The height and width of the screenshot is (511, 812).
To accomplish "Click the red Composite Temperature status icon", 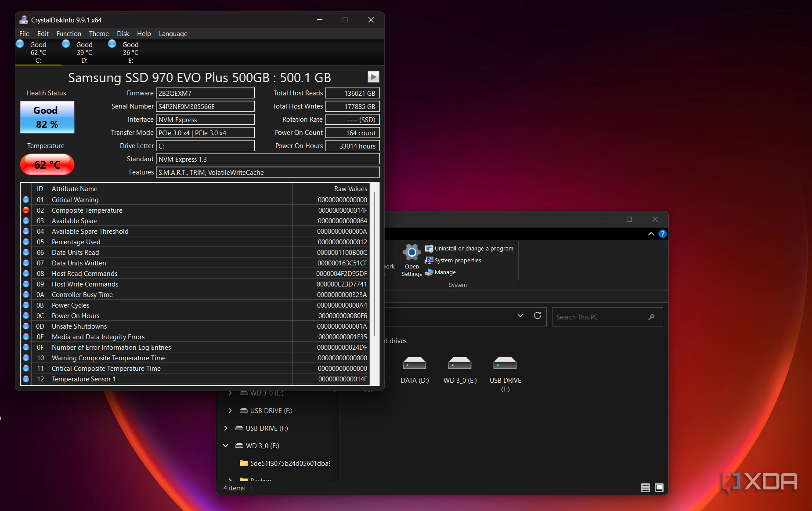I will pyautogui.click(x=26, y=210).
